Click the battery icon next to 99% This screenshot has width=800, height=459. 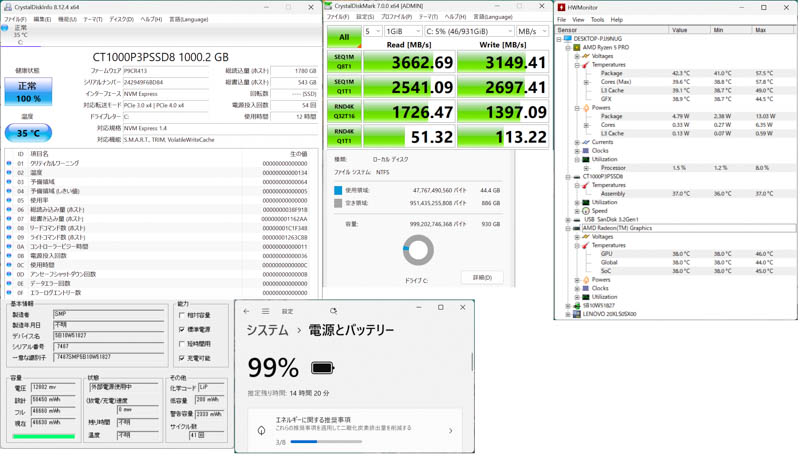(322, 368)
